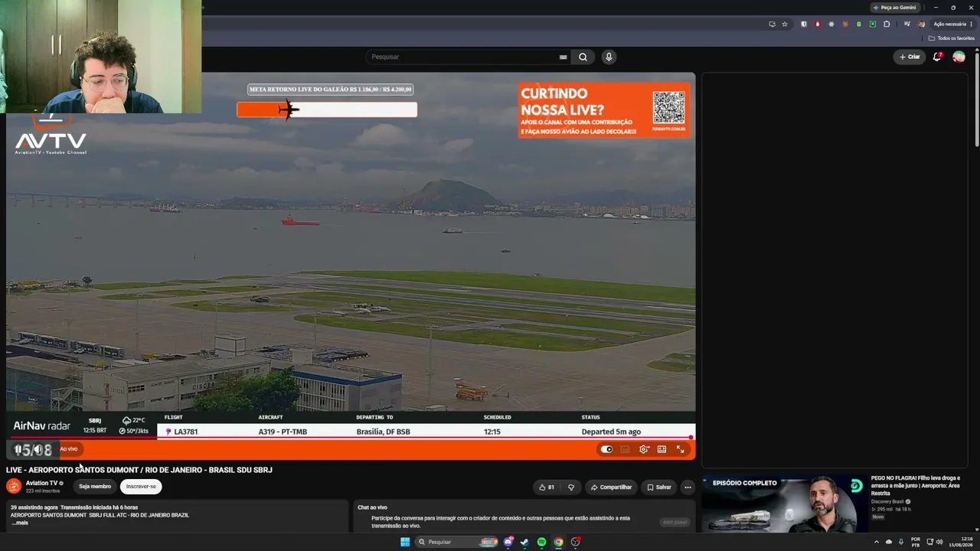
Task: Open the Bitwarden shield extension
Action: (x=803, y=24)
